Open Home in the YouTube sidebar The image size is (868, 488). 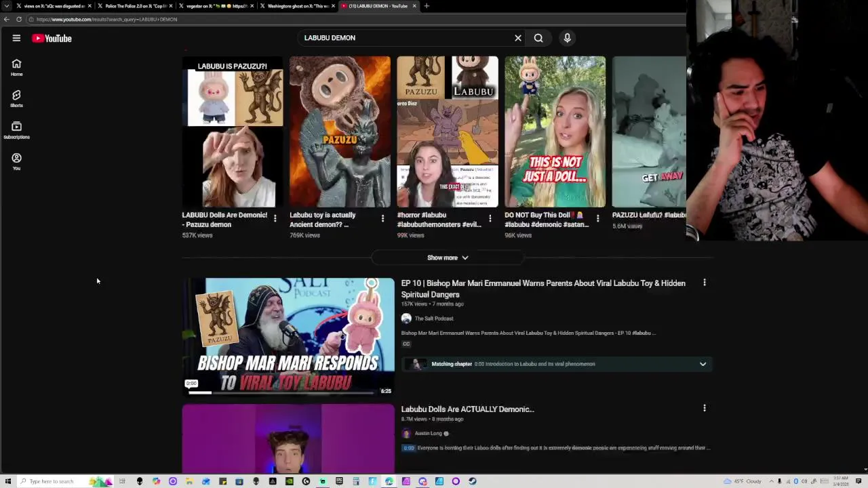16,68
